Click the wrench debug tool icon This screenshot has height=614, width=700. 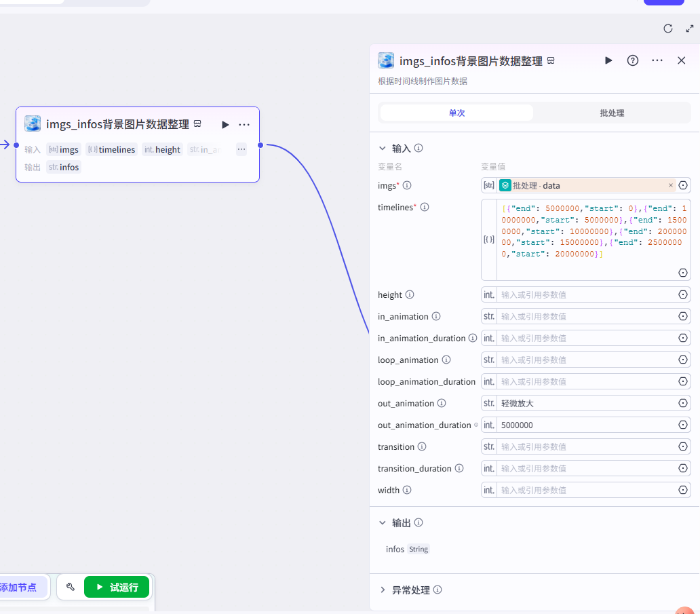point(71,587)
